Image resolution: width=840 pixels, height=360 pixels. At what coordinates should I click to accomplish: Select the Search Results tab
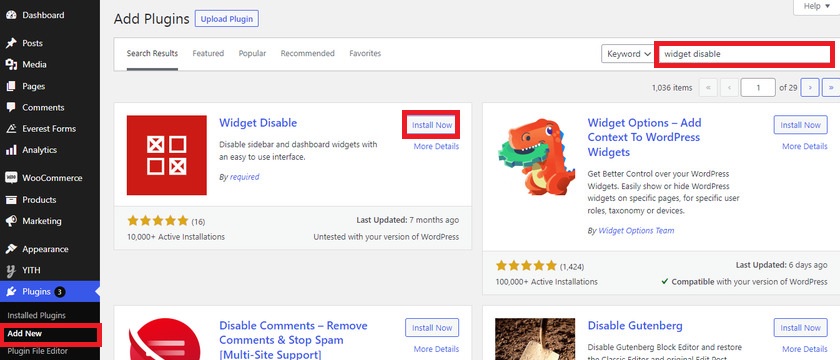point(152,54)
